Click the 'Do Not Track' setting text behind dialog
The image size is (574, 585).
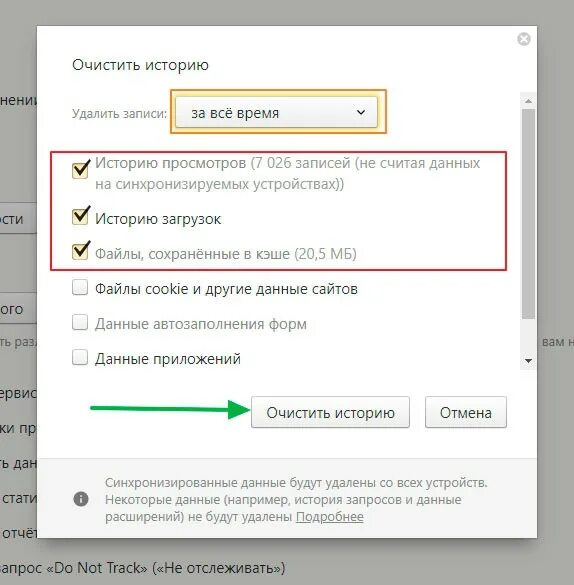(142, 568)
